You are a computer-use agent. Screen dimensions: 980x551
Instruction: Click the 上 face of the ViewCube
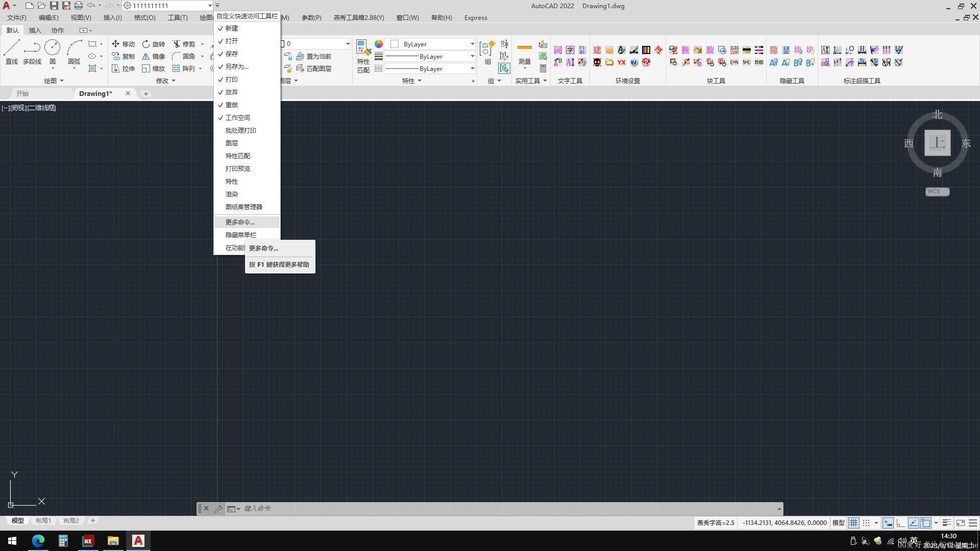point(938,143)
